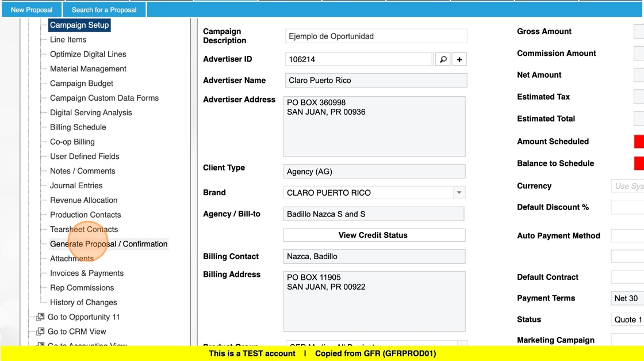This screenshot has height=361, width=644.
Task: Click the Default Contract field
Action: (x=627, y=277)
